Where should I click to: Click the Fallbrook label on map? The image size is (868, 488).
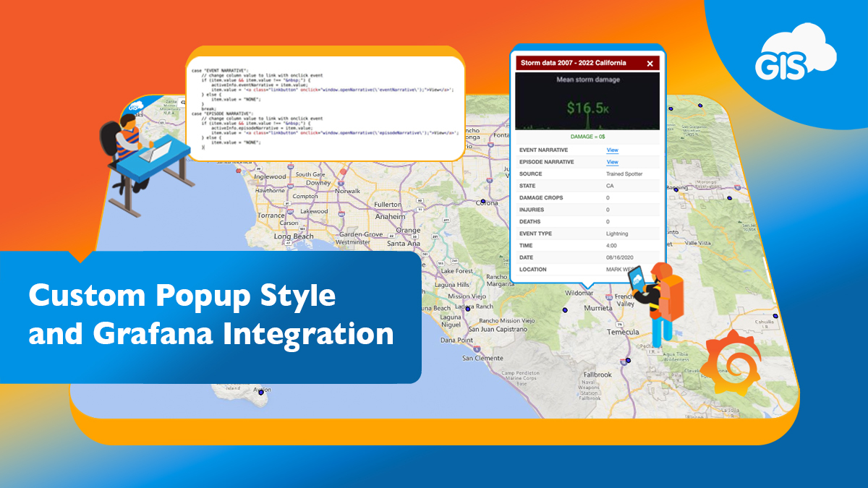(598, 374)
